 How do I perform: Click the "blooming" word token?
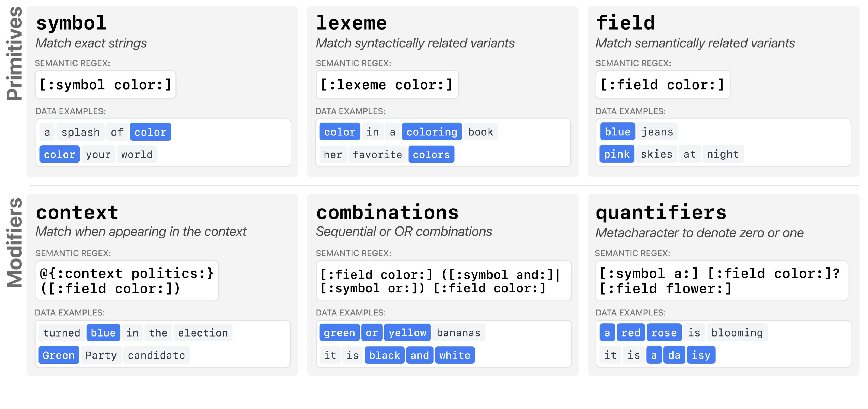pos(737,333)
